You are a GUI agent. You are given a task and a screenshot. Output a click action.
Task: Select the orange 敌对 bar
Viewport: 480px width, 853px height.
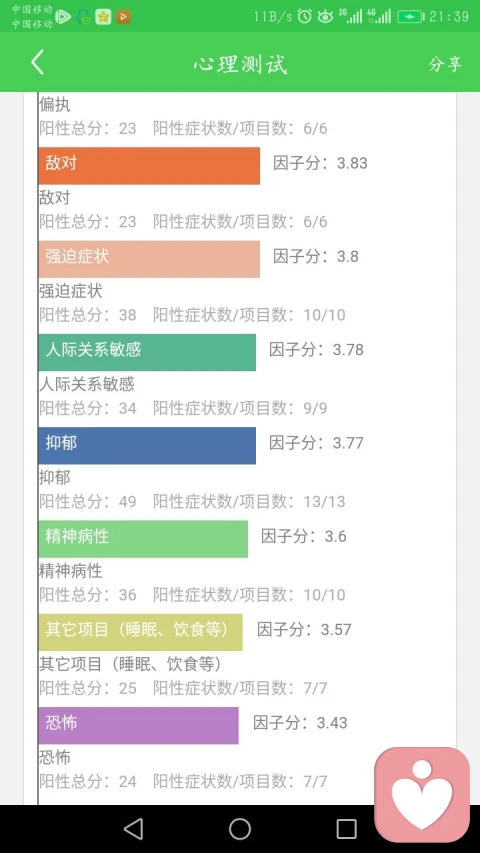pos(149,166)
